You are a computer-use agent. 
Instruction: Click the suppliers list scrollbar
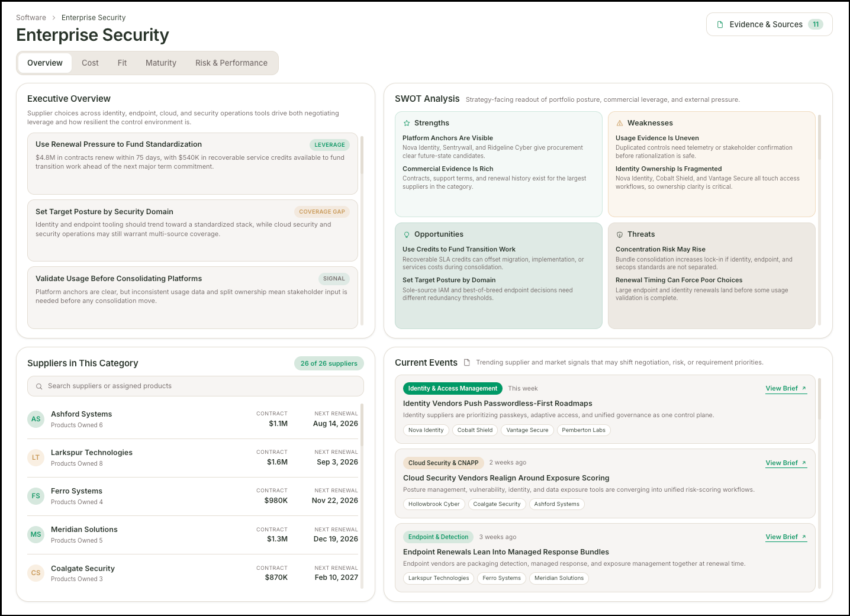[362, 425]
